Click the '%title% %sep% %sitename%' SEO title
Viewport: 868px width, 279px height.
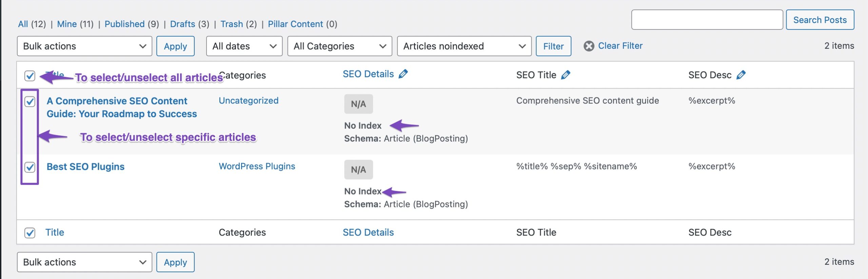[x=577, y=166]
